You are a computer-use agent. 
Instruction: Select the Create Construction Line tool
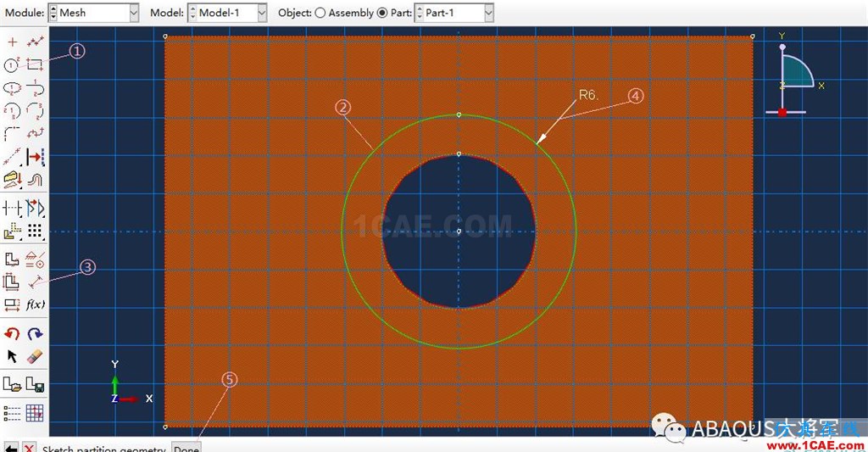coord(12,158)
